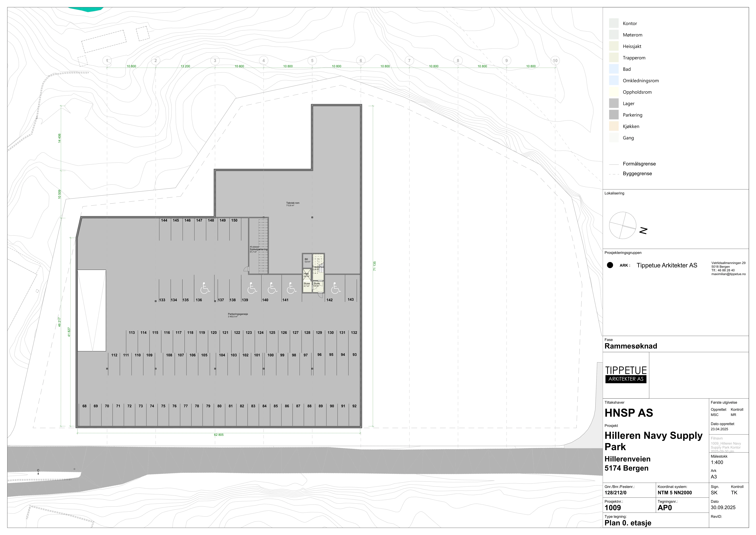
Task: Click the Kjøkken legend color swatch
Action: [x=614, y=126]
